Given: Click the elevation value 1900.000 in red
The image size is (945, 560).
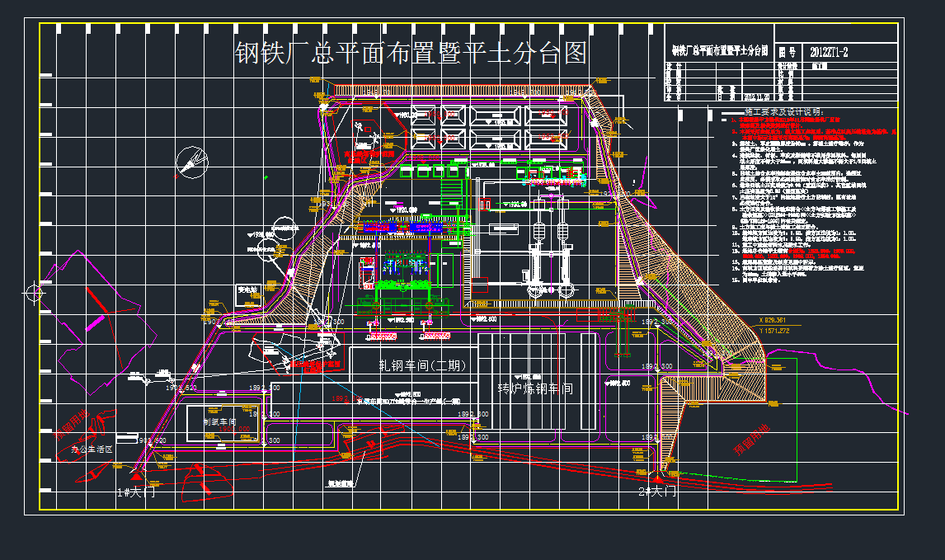Looking at the screenshot, I should pos(233,428).
